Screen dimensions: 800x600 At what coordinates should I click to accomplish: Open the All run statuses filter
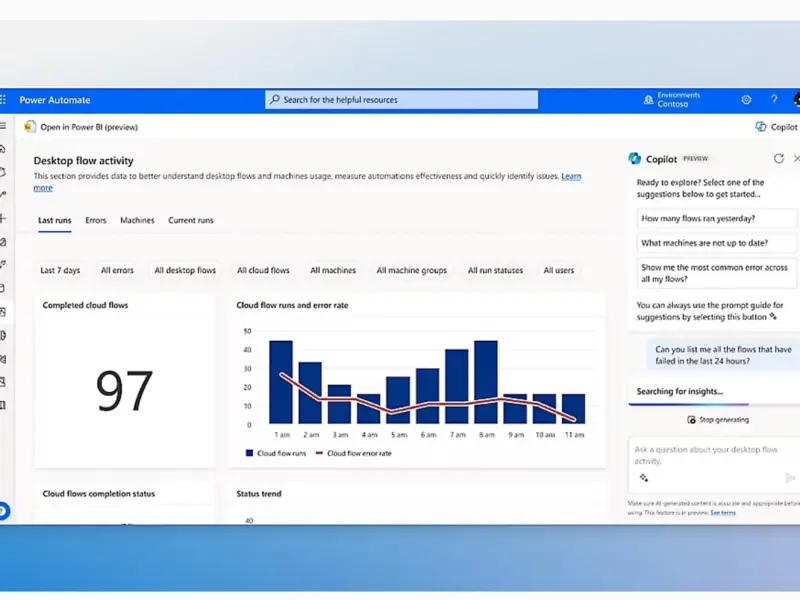click(x=494, y=270)
